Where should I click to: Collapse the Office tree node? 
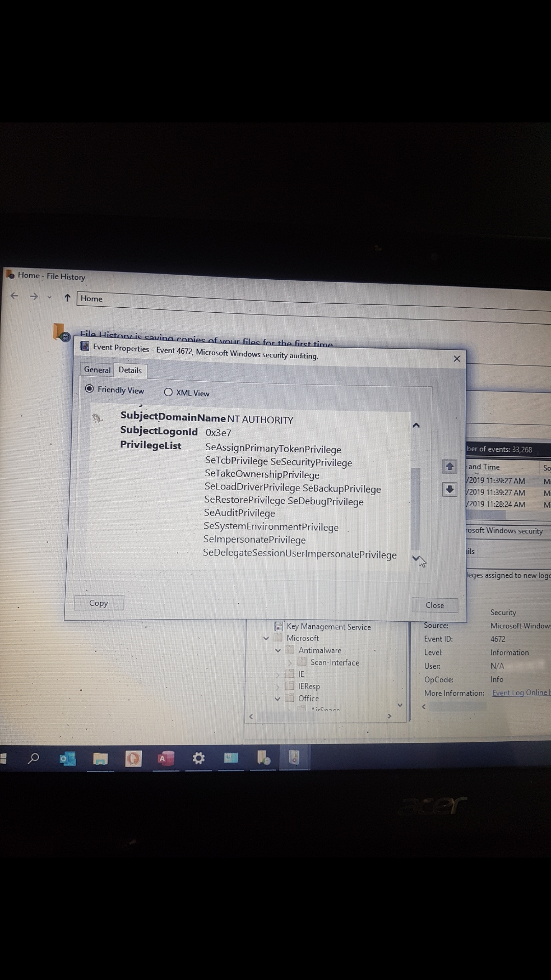(278, 699)
